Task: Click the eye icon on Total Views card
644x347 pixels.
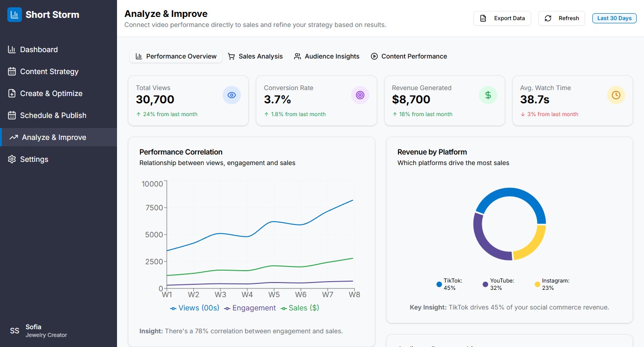Action: point(232,95)
